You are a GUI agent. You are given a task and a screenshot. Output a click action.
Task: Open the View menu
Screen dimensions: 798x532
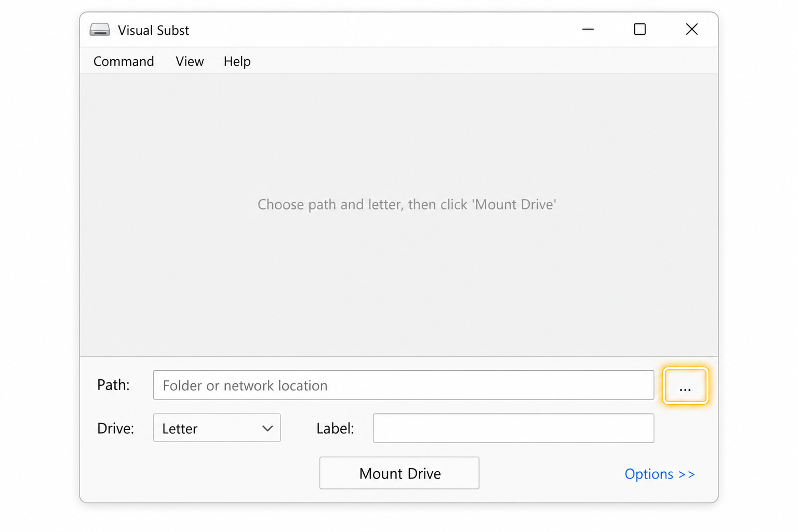click(x=190, y=61)
